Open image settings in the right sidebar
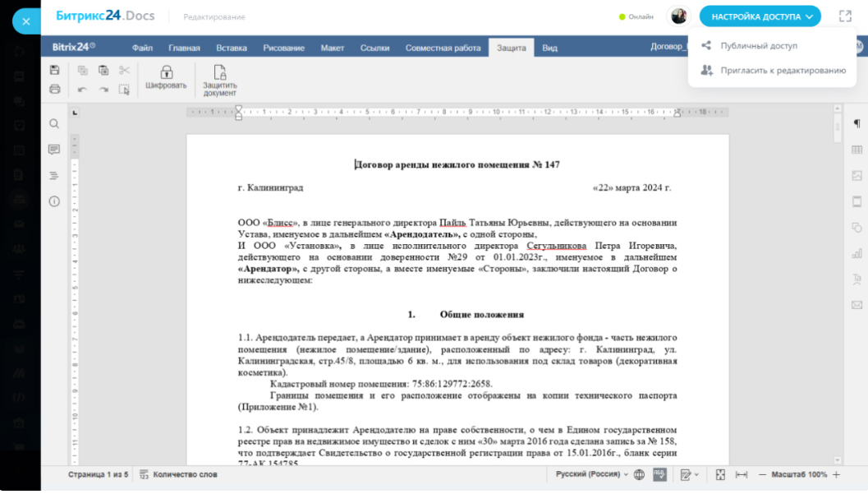 tap(857, 176)
